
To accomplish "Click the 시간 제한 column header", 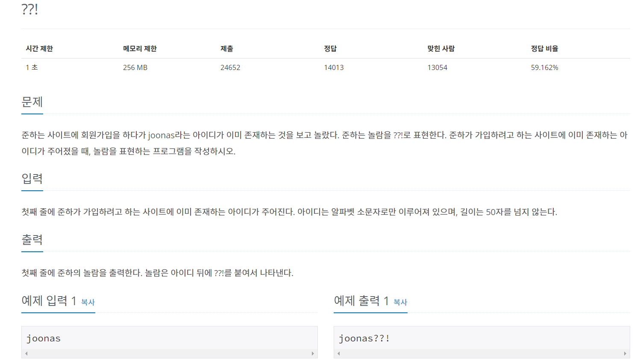I will 39,49.
